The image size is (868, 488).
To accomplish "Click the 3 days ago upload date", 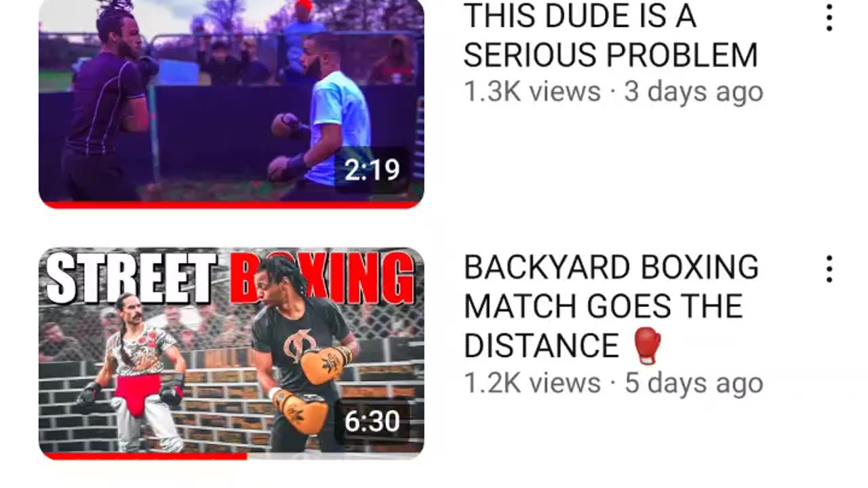I will tap(694, 91).
